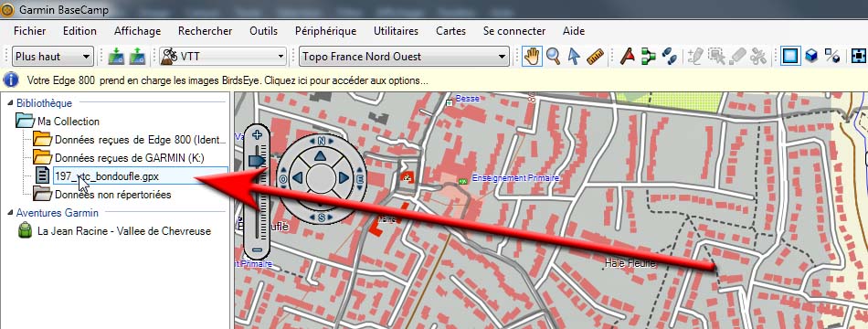This screenshot has height=329, width=868.
Task: Open the Plus haut detail dropdown
Action: point(53,57)
